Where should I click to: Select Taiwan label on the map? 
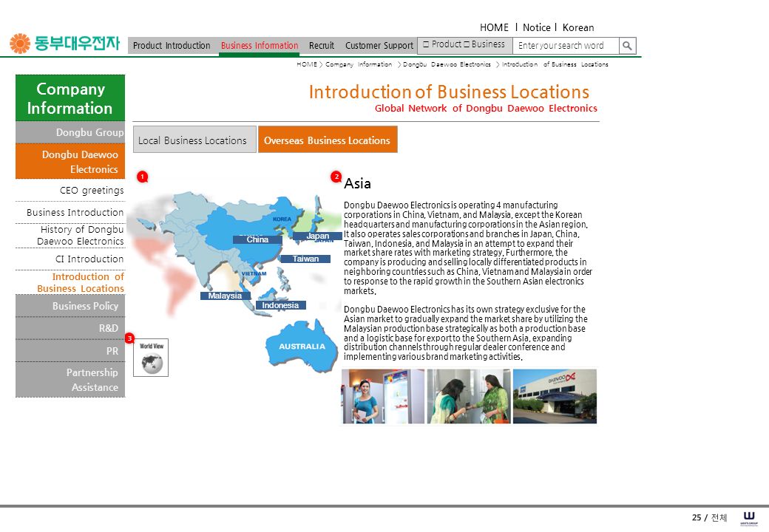tap(305, 259)
